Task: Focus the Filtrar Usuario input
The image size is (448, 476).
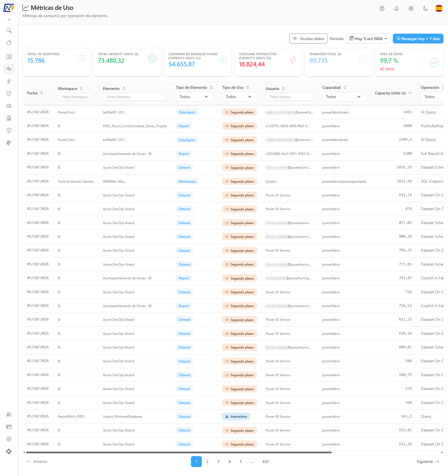Action: point(289,97)
